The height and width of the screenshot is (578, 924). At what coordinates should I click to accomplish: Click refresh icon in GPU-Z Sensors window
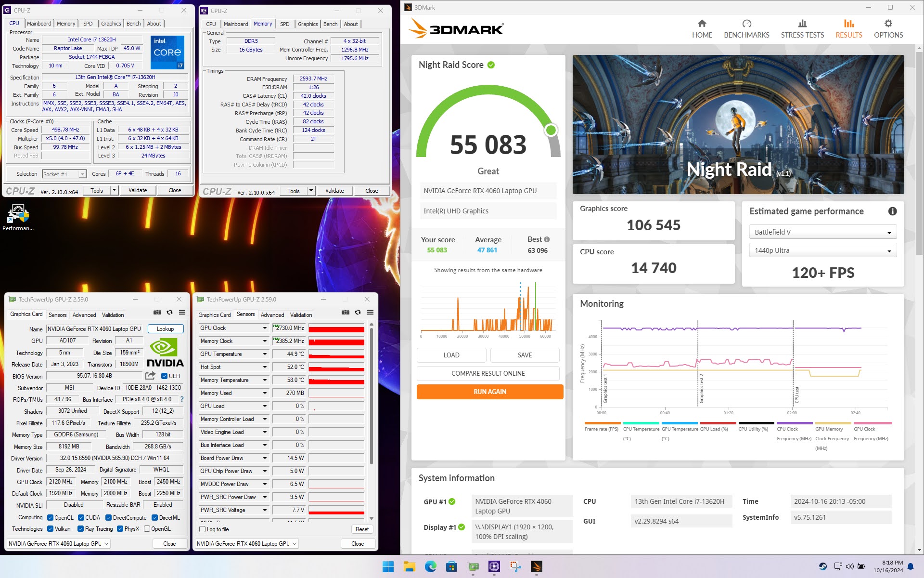(358, 312)
